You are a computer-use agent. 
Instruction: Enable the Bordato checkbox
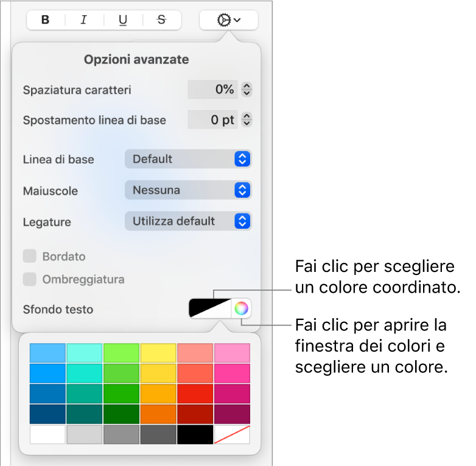[x=30, y=256]
